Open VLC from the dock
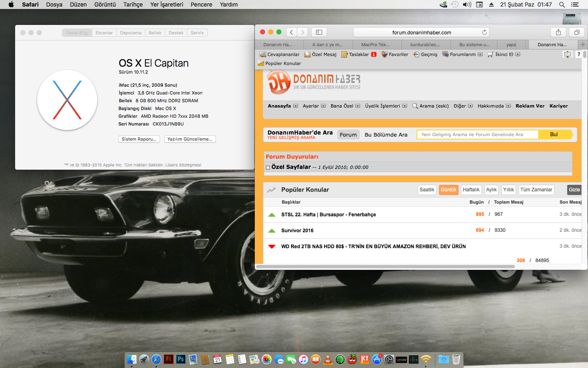The width and height of the screenshot is (588, 368). (327, 359)
